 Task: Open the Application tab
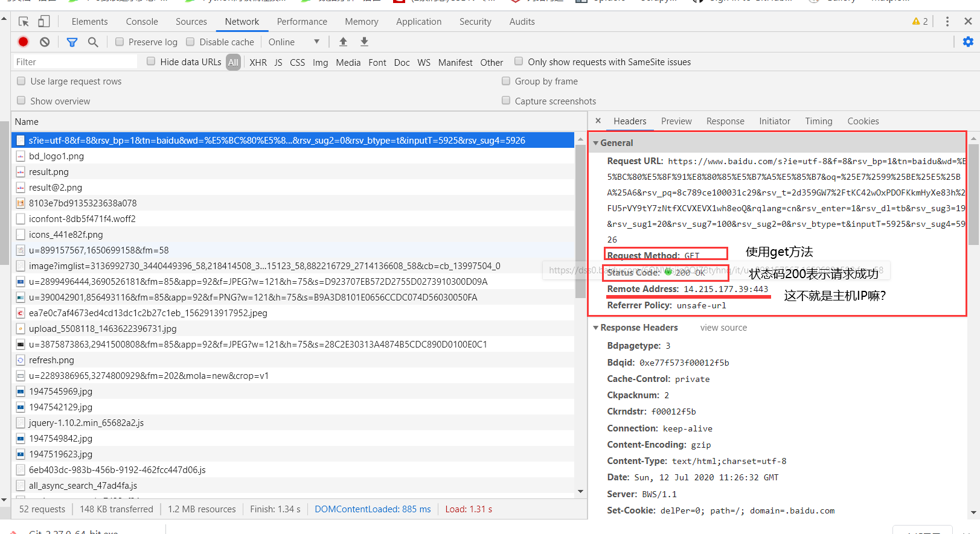click(x=419, y=22)
